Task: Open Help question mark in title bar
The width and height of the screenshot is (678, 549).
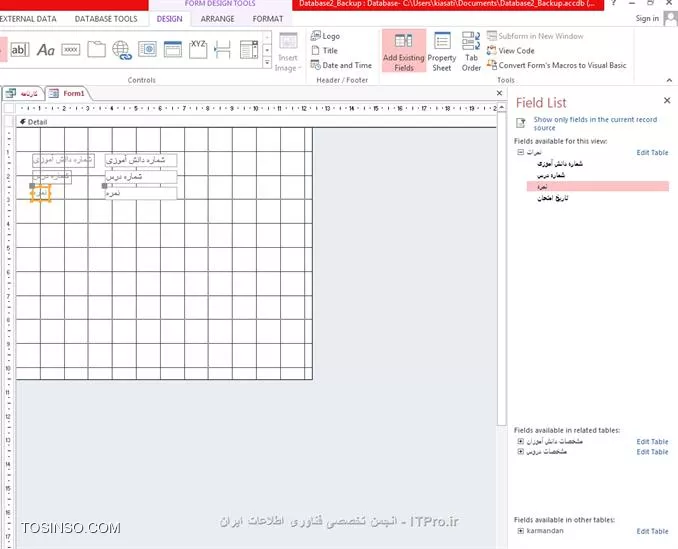Action: 613,3
